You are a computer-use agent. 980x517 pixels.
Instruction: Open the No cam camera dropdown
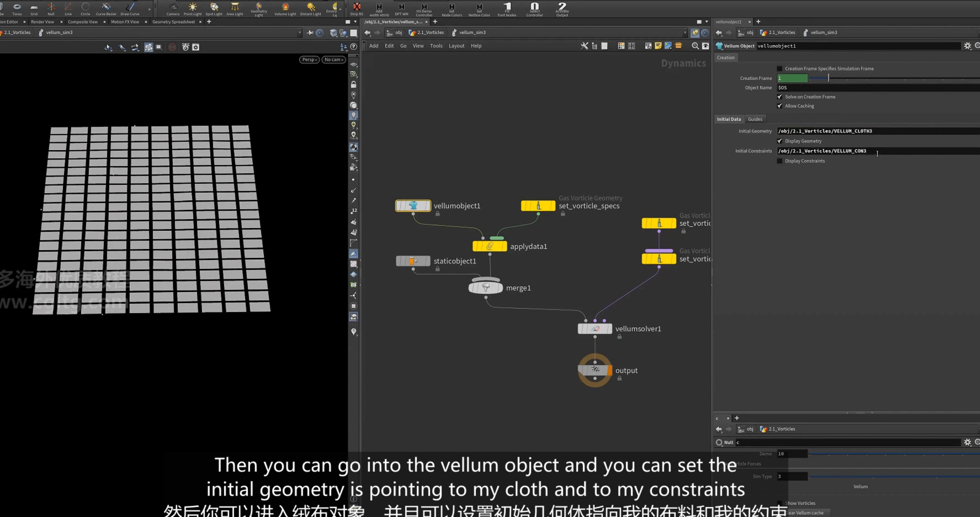[334, 60]
